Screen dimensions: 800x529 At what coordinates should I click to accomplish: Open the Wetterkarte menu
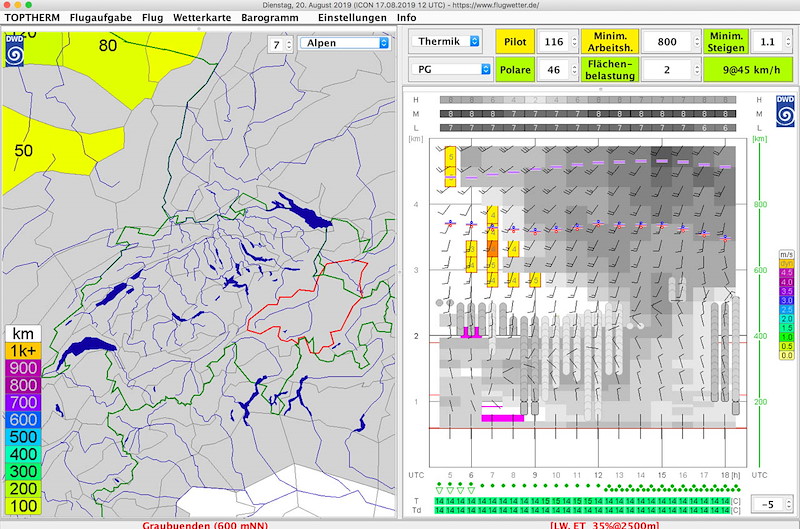click(x=202, y=17)
